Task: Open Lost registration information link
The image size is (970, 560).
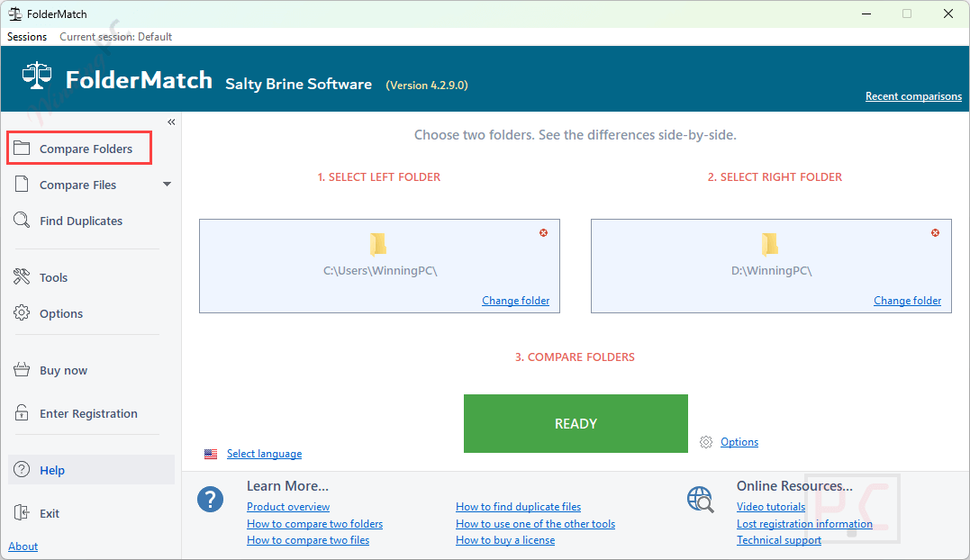Action: 805,523
